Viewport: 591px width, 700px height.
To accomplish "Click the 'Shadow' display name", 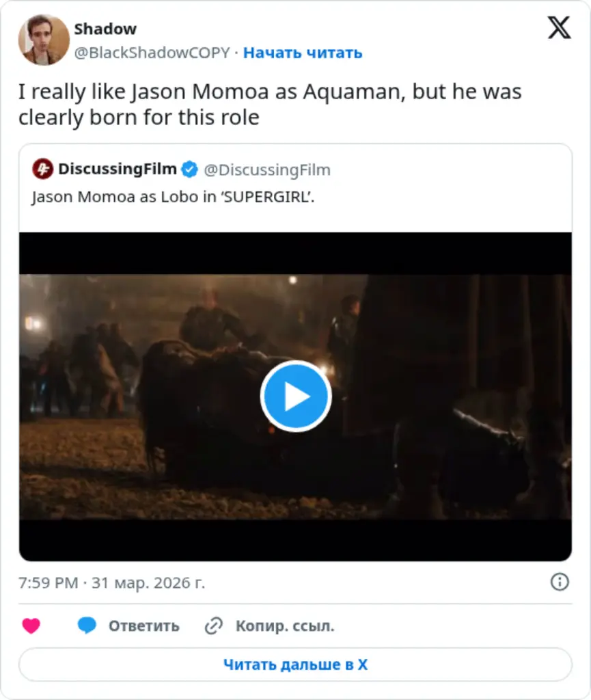I will (x=105, y=29).
